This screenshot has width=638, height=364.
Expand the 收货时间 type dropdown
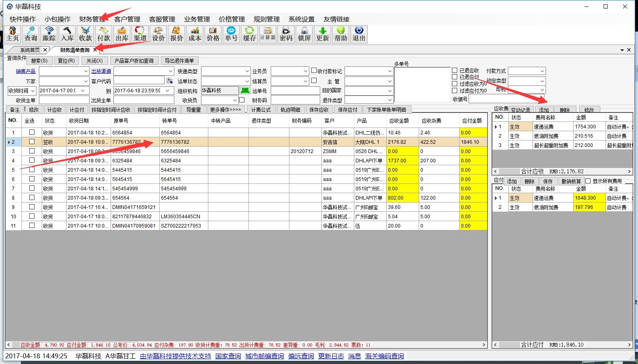pyautogui.click(x=33, y=91)
